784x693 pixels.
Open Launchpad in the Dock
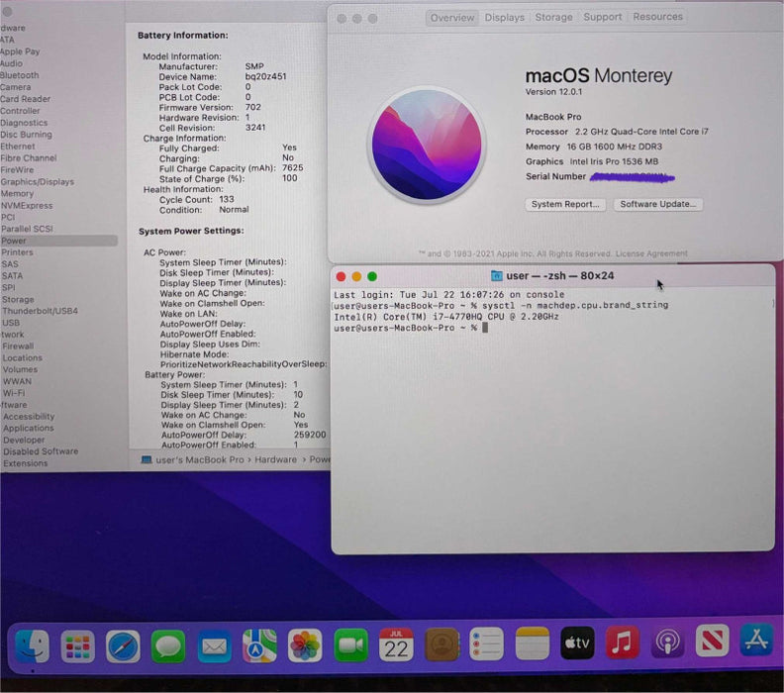[77, 646]
